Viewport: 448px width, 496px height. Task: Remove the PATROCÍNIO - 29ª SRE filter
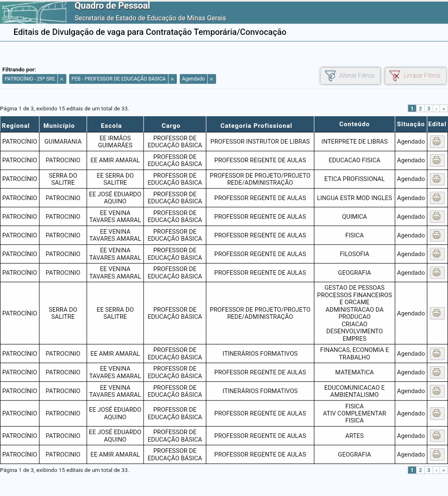coord(62,79)
